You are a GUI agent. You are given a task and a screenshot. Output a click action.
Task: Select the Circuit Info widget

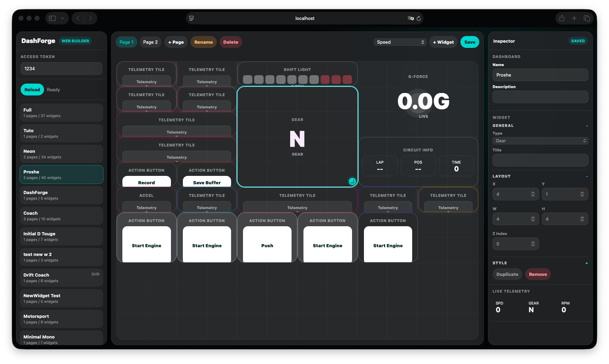(418, 162)
